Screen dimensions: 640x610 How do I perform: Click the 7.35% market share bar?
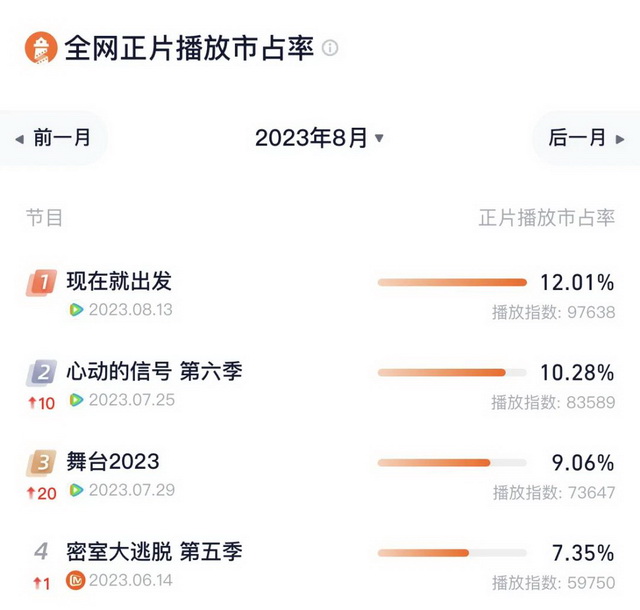(x=452, y=552)
